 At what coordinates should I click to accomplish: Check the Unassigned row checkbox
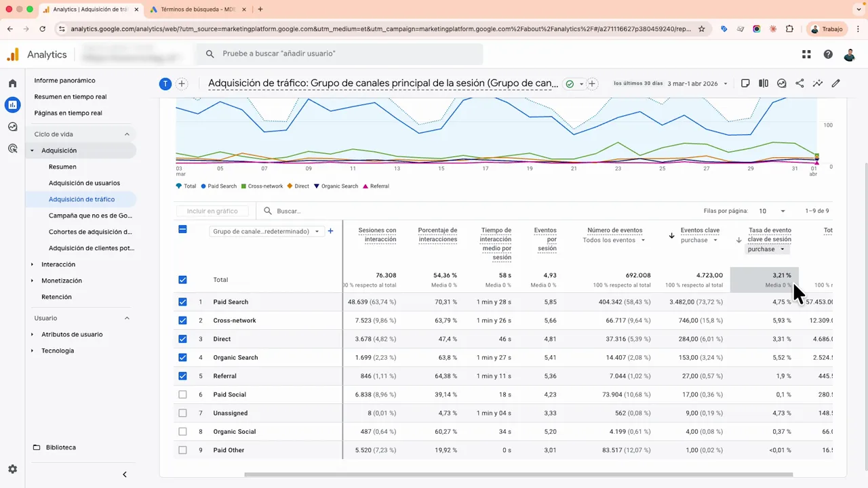click(182, 413)
